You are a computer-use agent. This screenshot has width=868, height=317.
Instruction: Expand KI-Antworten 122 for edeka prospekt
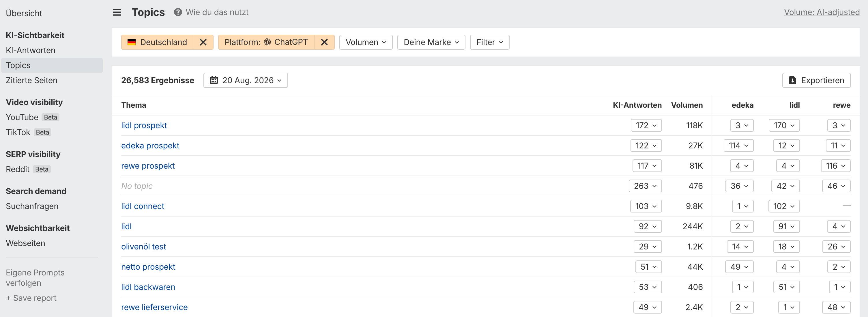(646, 146)
